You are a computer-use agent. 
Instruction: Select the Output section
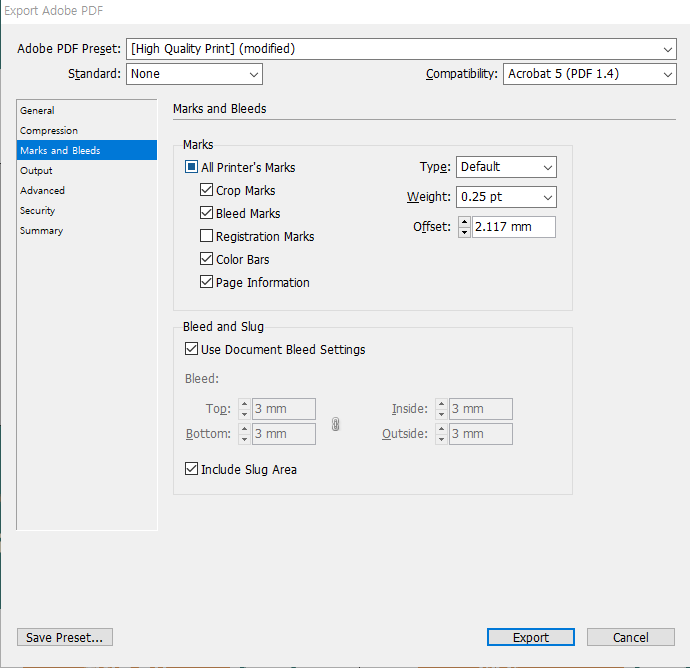pos(87,171)
